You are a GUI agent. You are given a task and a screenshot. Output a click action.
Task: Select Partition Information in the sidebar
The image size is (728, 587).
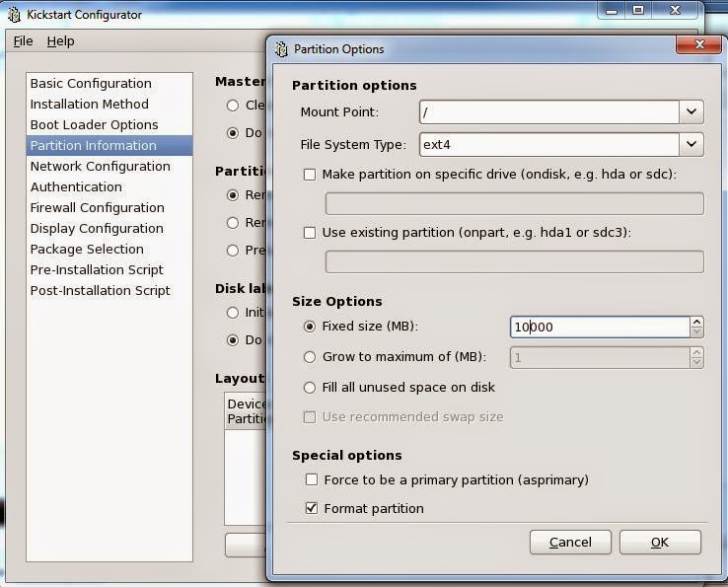point(109,145)
